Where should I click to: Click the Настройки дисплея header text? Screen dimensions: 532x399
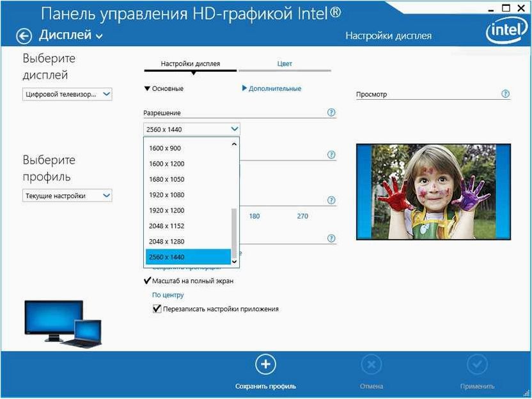389,36
